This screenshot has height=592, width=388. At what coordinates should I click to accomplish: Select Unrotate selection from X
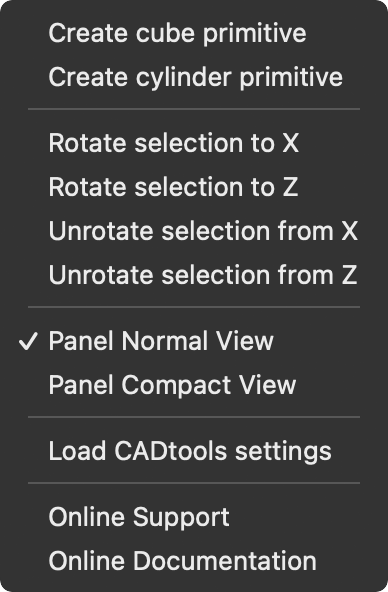194,231
